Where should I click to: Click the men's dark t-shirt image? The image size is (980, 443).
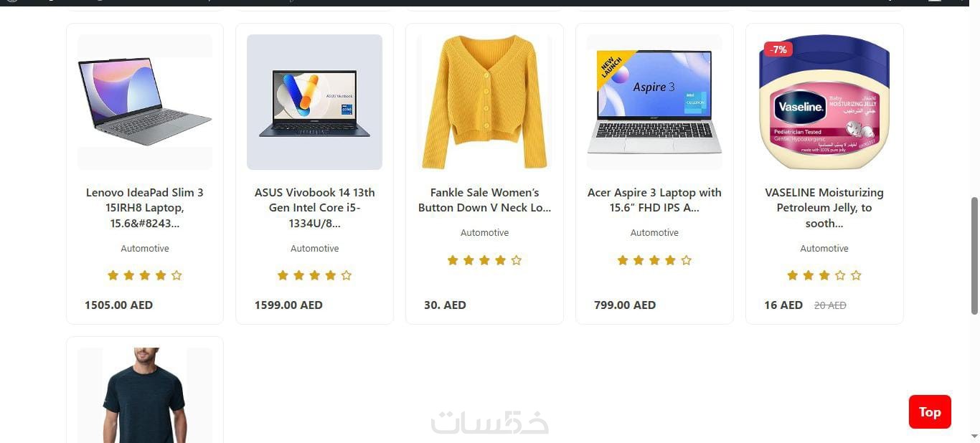click(145, 395)
